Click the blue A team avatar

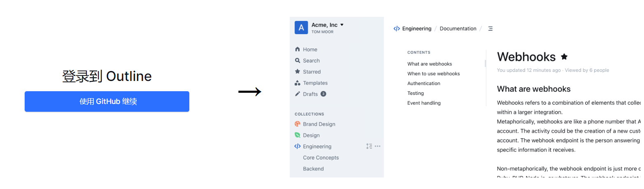tap(301, 28)
